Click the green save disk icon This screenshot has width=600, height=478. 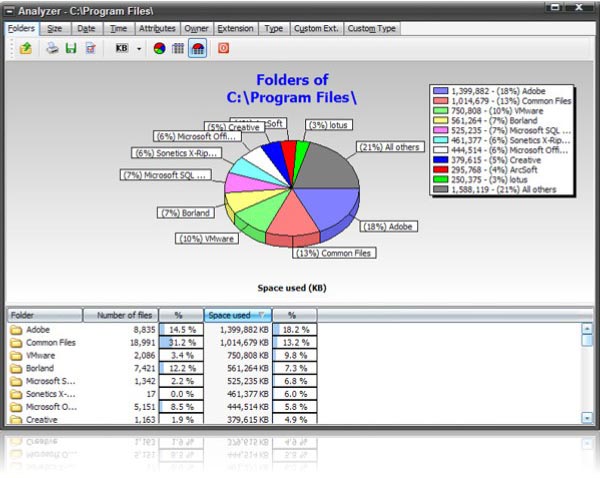(x=70, y=48)
